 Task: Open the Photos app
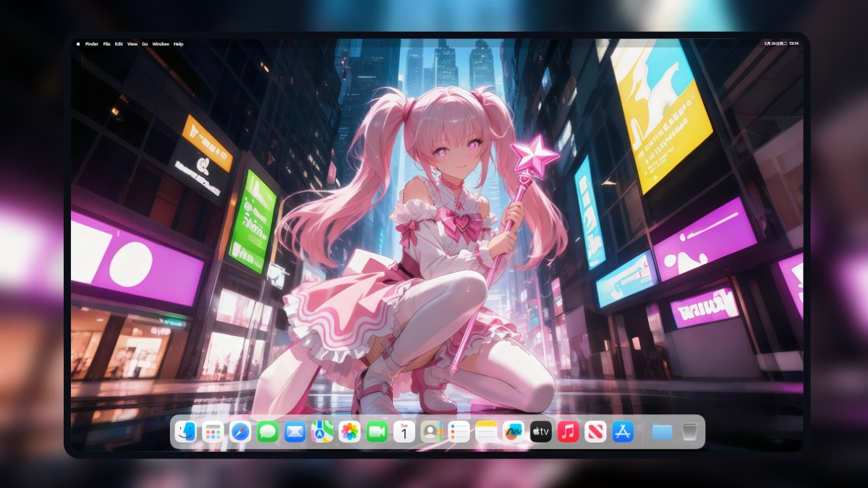(348, 432)
